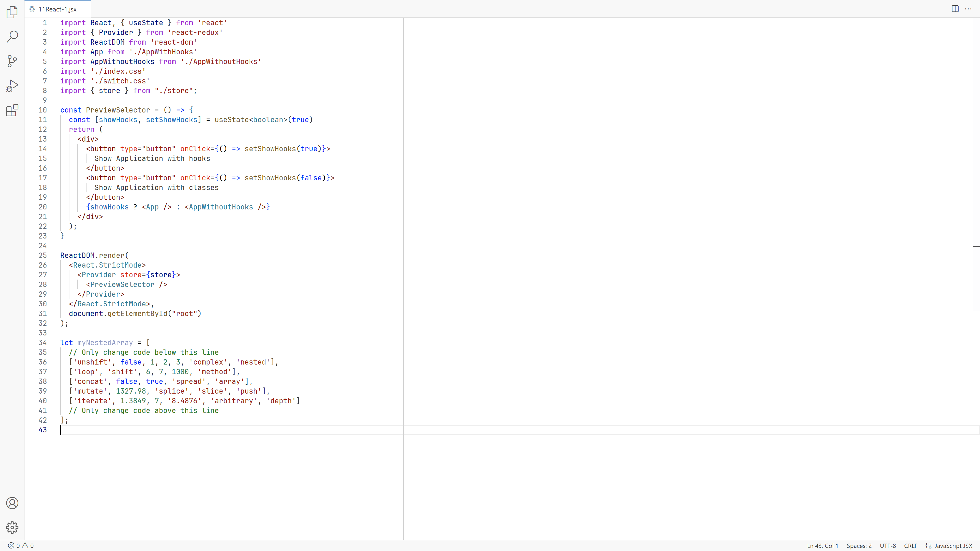
Task: Open the More Actions ellipsis menu
Action: point(969,9)
